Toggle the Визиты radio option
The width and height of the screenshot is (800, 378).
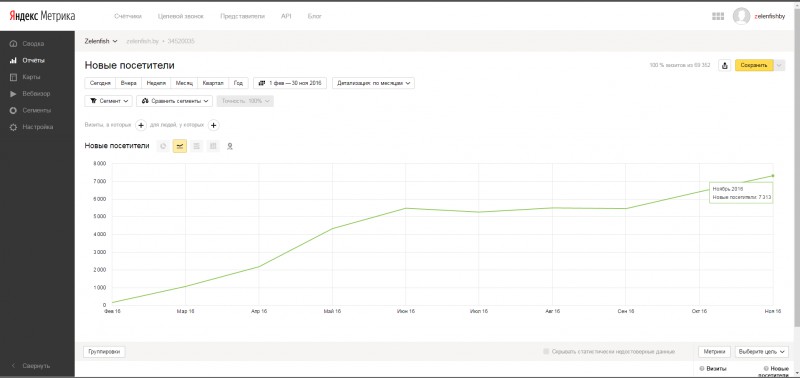point(702,368)
